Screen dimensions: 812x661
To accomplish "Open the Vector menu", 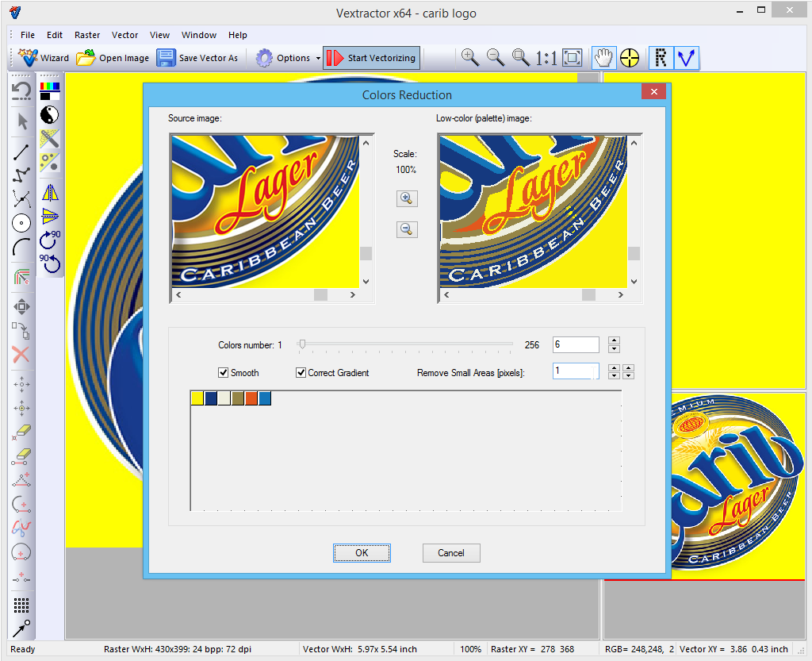I will 124,35.
